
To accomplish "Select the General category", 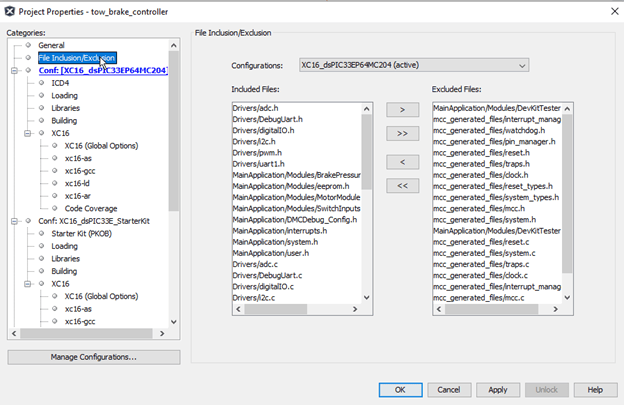I will click(x=52, y=46).
